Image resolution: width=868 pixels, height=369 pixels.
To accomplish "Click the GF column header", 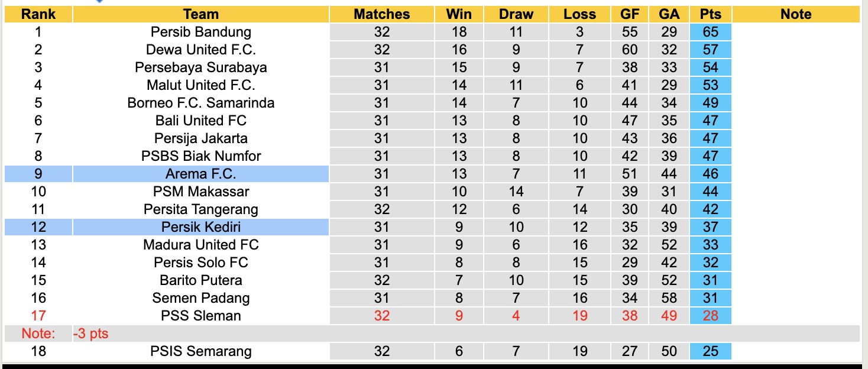I will point(630,14).
